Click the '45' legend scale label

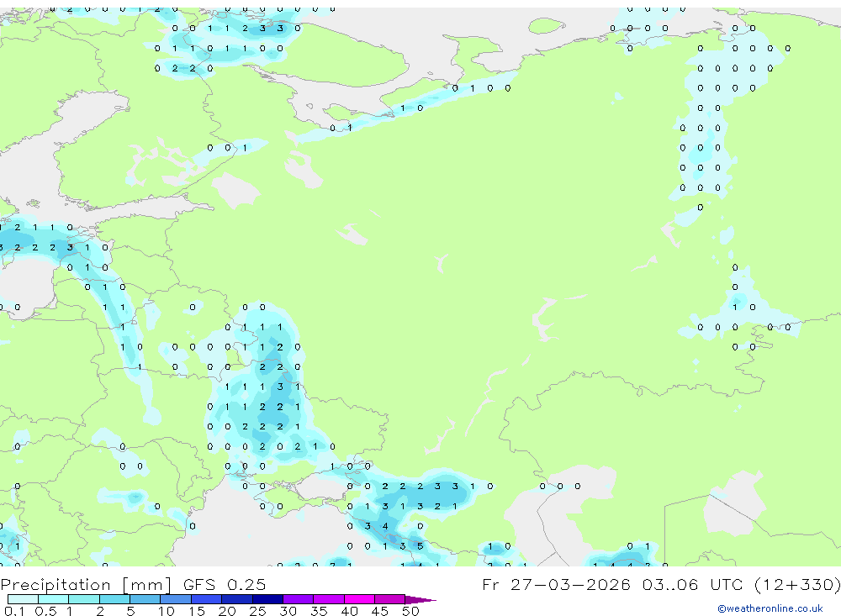(x=380, y=611)
